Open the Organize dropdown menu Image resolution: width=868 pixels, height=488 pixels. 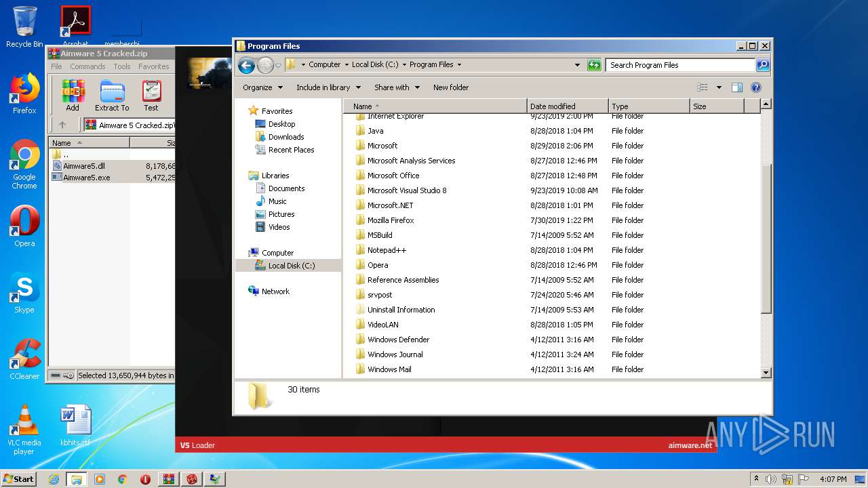point(262,87)
